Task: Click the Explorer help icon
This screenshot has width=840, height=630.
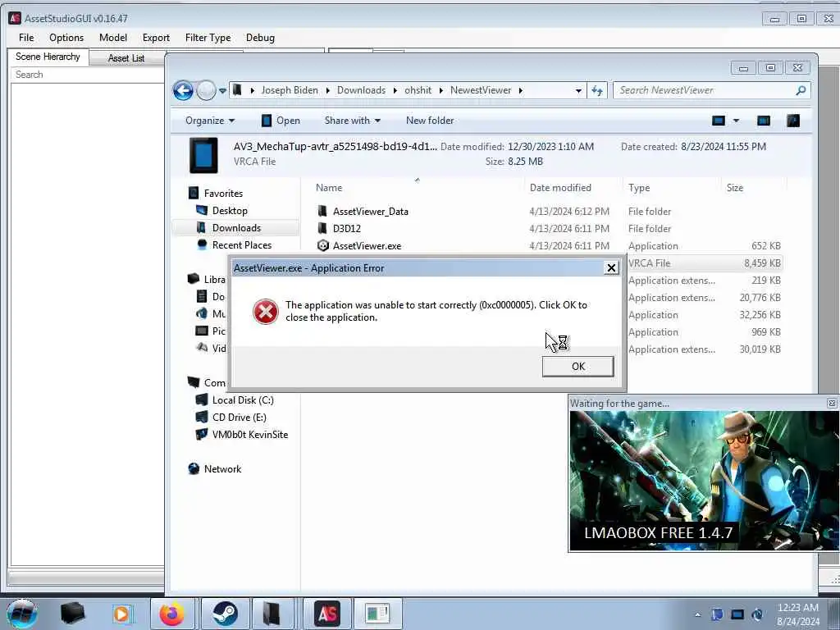Action: click(x=793, y=121)
